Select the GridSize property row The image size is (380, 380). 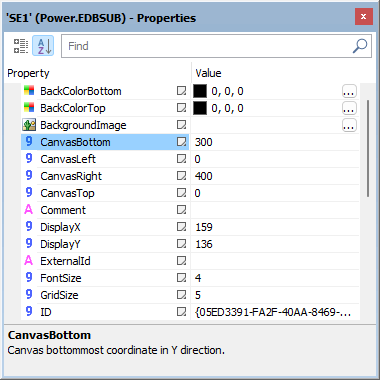190,295
